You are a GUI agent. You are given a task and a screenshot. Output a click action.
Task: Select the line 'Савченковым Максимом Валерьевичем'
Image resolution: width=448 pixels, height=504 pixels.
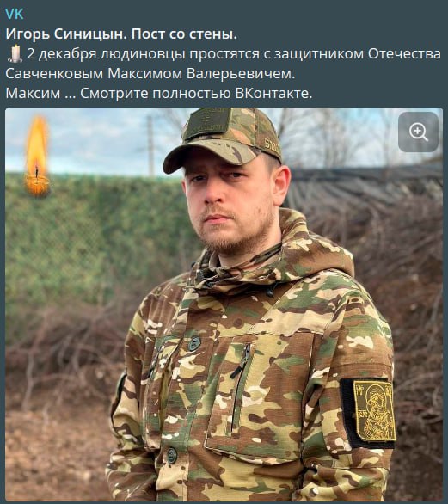tap(150, 74)
